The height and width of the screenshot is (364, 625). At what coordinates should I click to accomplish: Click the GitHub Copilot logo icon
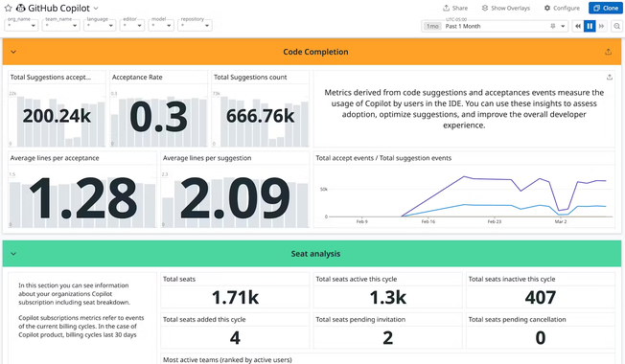(x=20, y=8)
